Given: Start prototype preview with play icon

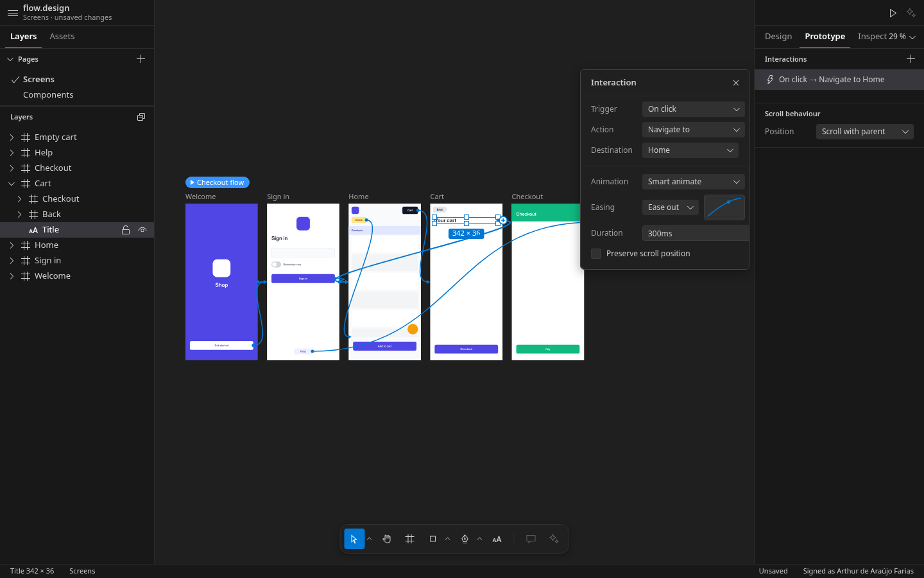Looking at the screenshot, I should [893, 13].
